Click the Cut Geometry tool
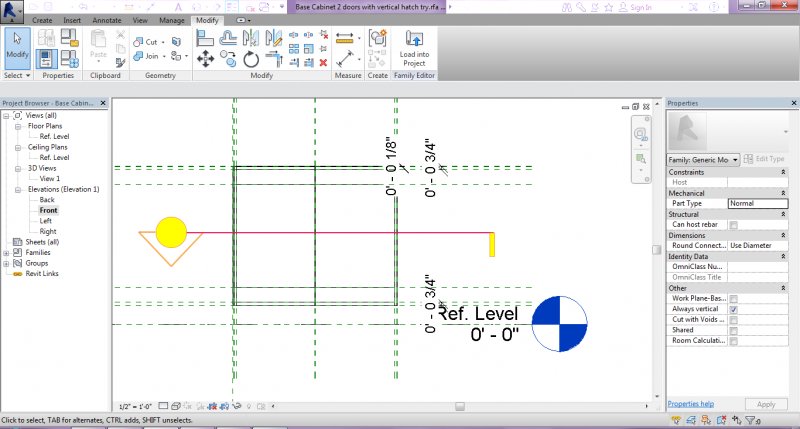The image size is (800, 429). click(145, 42)
